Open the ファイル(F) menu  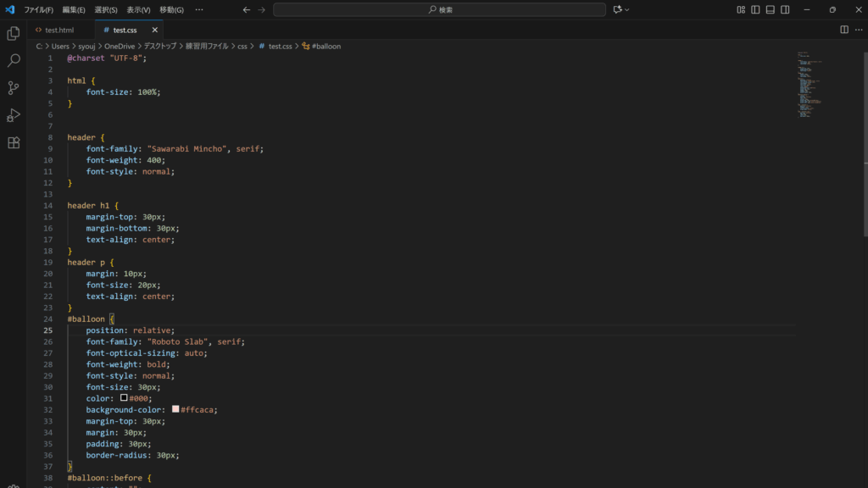click(38, 10)
